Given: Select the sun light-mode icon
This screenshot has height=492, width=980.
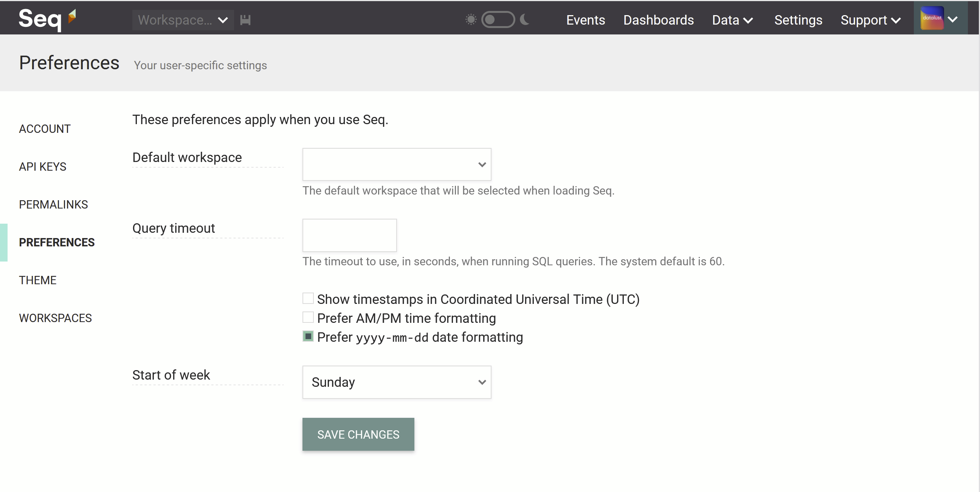Looking at the screenshot, I should click(x=471, y=19).
